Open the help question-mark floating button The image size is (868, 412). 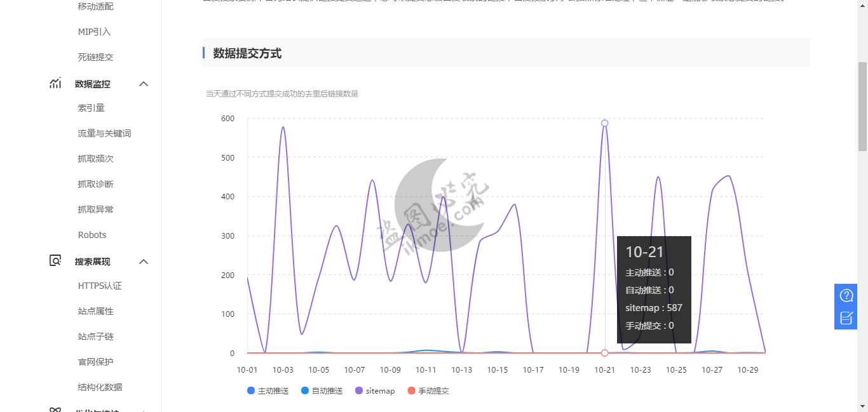pos(846,295)
